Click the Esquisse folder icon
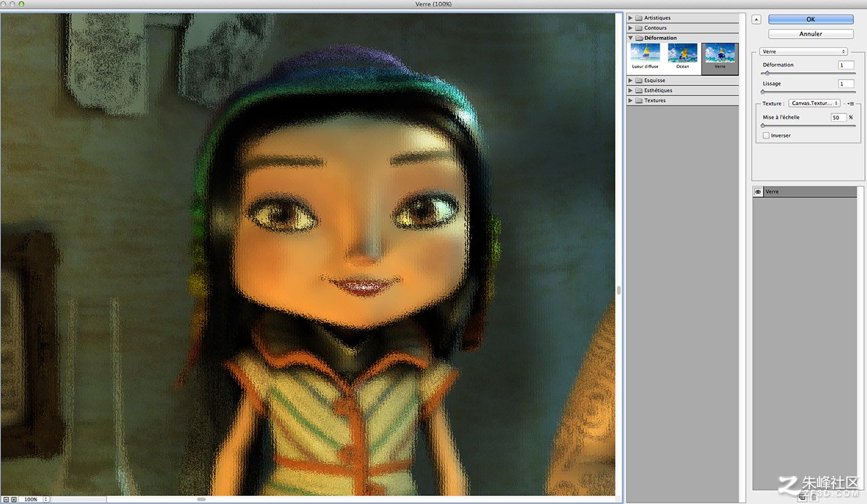The image size is (867, 504). [x=639, y=81]
